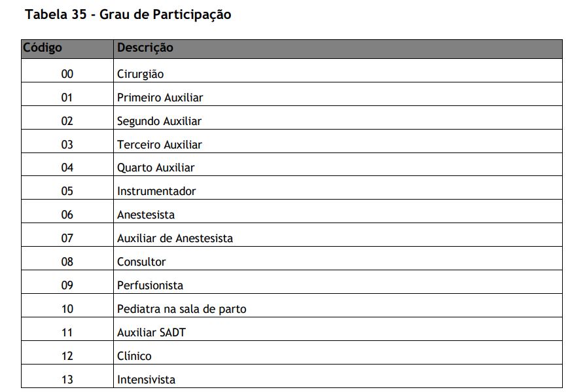Click code '13' in the Código column
The width and height of the screenshot is (587, 392).
click(x=67, y=380)
